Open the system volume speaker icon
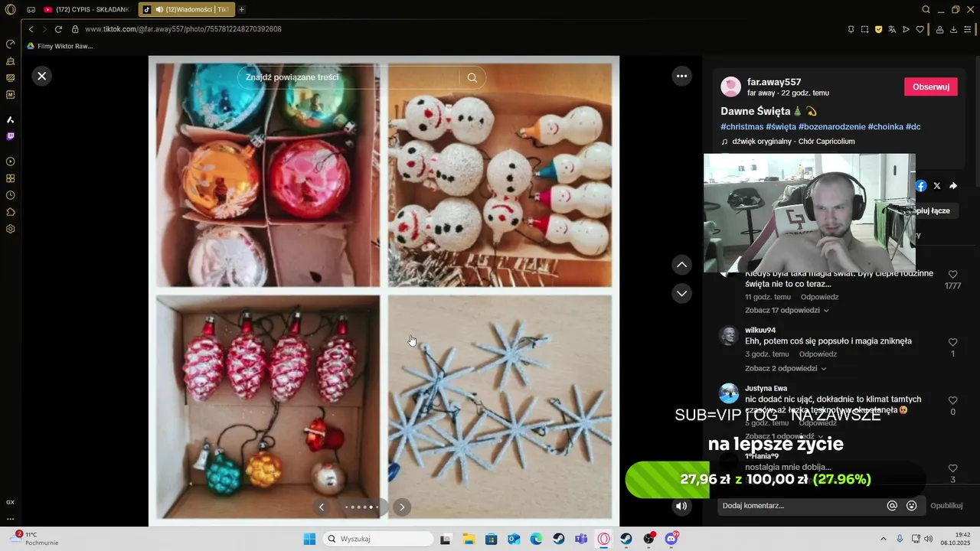The height and width of the screenshot is (551, 980). coord(928,539)
